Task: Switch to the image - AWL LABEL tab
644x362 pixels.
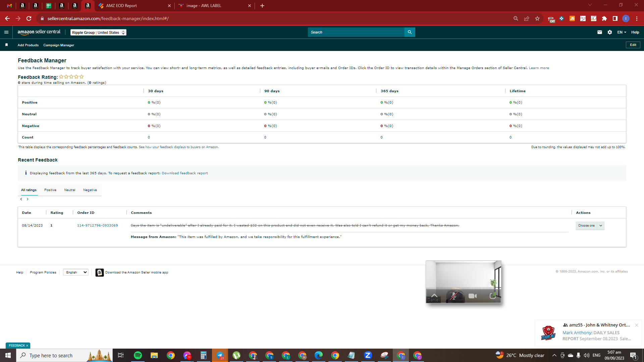Action: click(215, 6)
